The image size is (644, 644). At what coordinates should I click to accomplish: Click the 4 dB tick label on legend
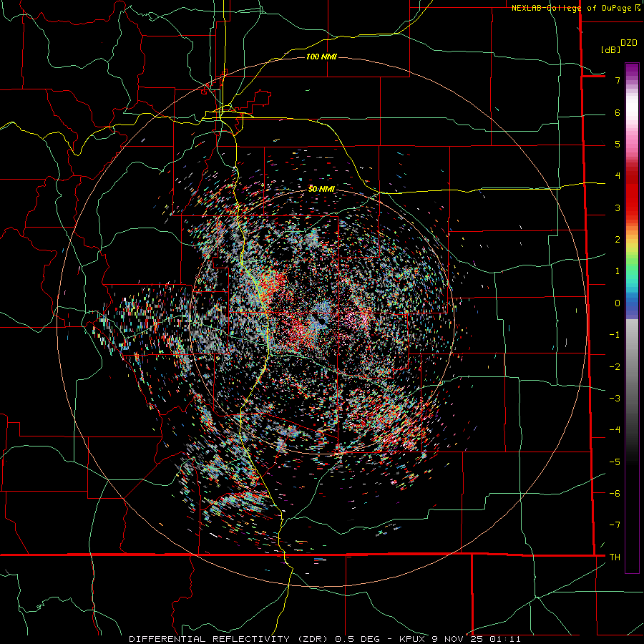(x=618, y=176)
